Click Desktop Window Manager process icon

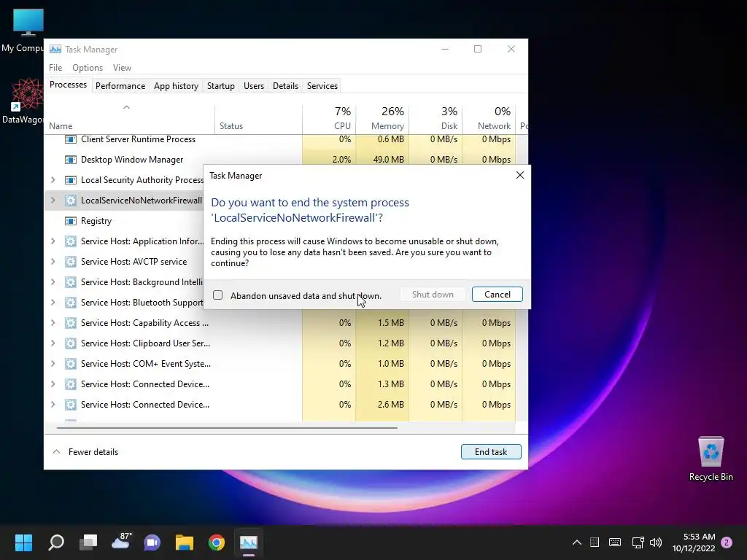pyautogui.click(x=71, y=160)
